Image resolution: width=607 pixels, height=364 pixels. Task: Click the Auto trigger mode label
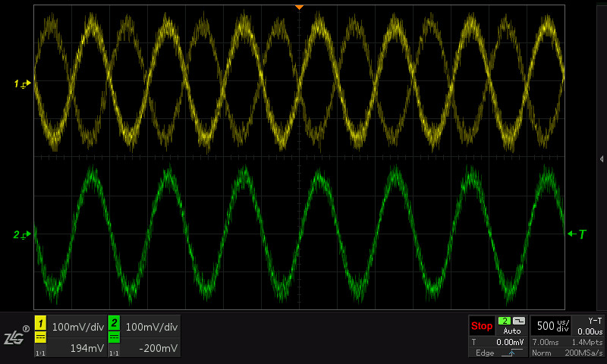pos(511,331)
